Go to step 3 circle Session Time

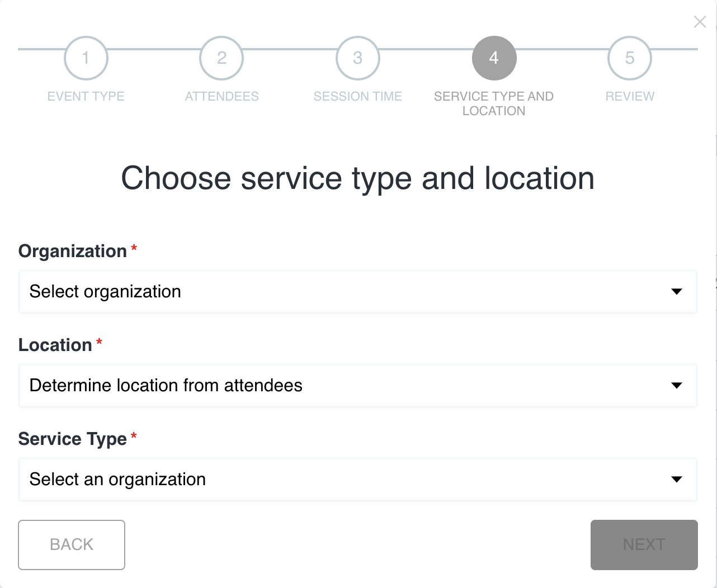(x=358, y=58)
